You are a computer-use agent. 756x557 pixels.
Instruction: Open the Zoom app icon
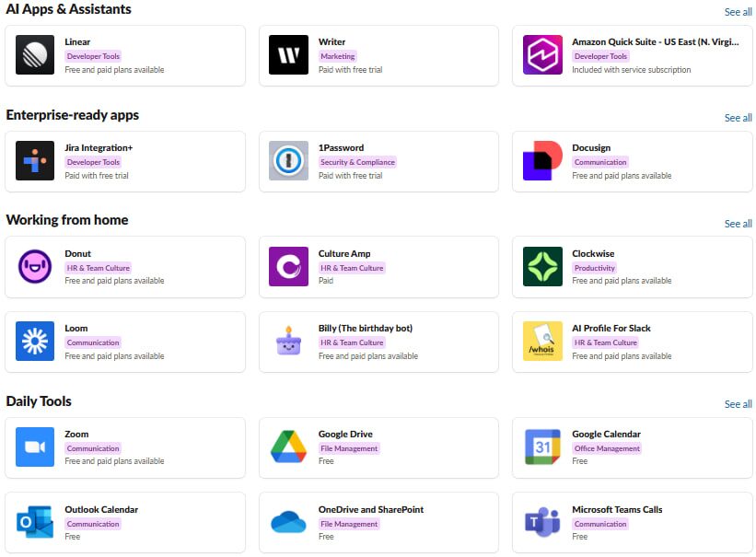pyautogui.click(x=35, y=447)
